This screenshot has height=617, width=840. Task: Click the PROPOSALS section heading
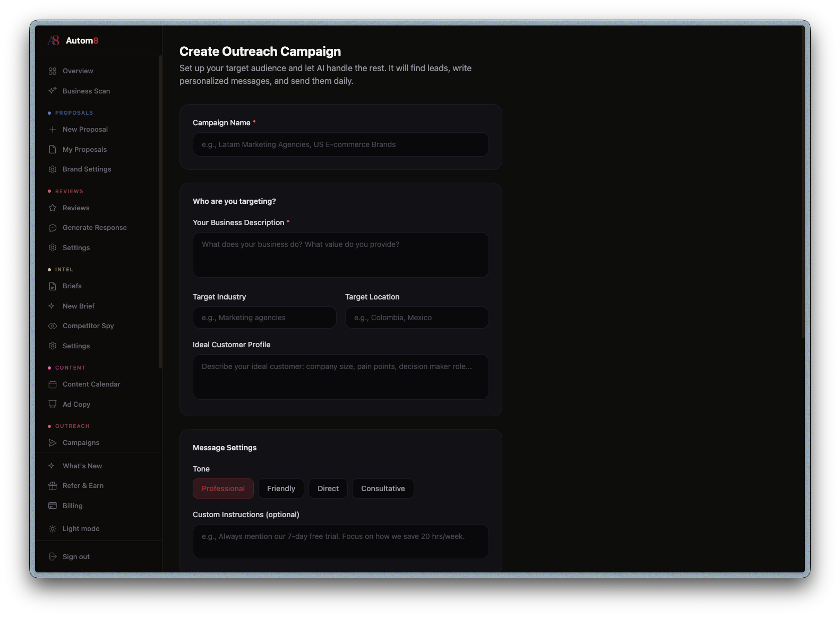(74, 113)
